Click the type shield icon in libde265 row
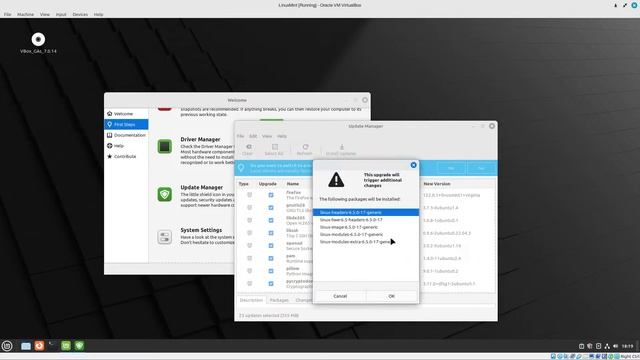Screen dimensions: 640x360 tap(249, 220)
